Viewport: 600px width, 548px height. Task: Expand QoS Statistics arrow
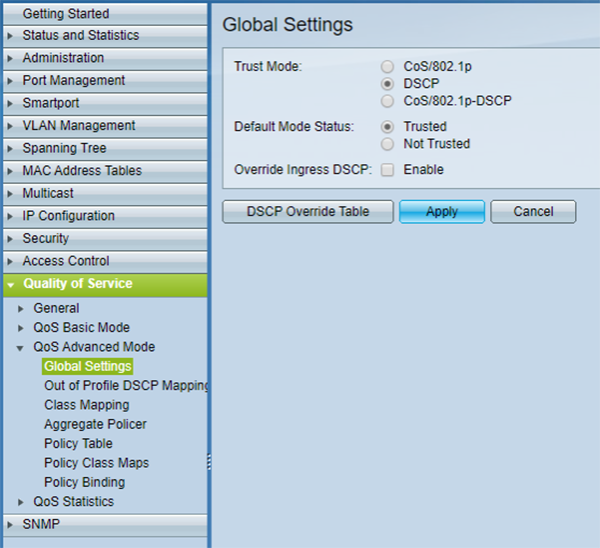pyautogui.click(x=21, y=502)
